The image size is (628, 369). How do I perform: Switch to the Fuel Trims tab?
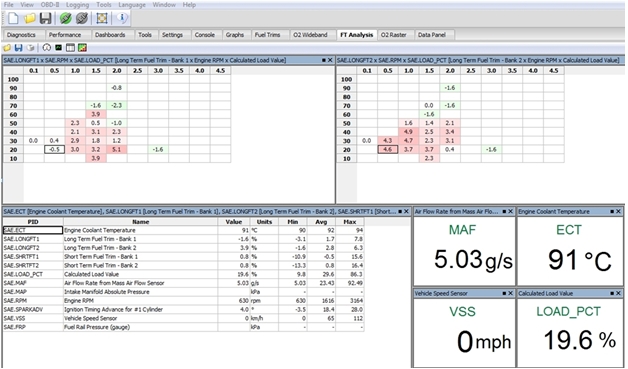[268, 35]
